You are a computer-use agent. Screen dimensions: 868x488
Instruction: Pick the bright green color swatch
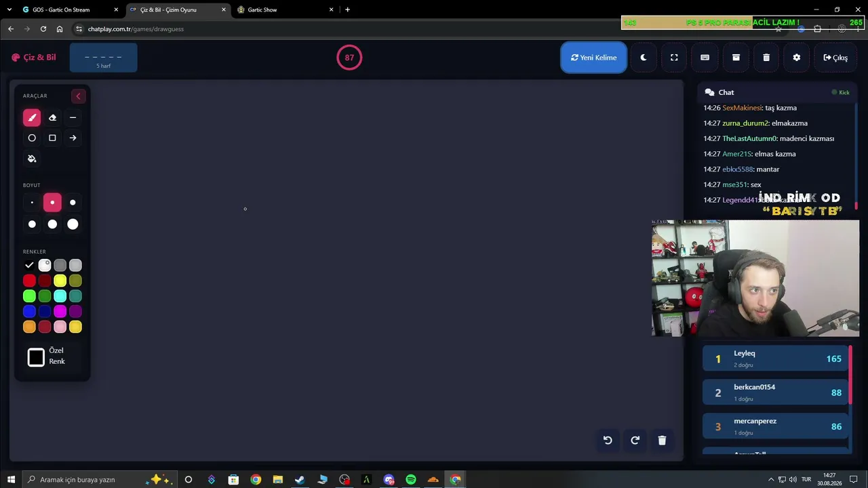tap(29, 296)
